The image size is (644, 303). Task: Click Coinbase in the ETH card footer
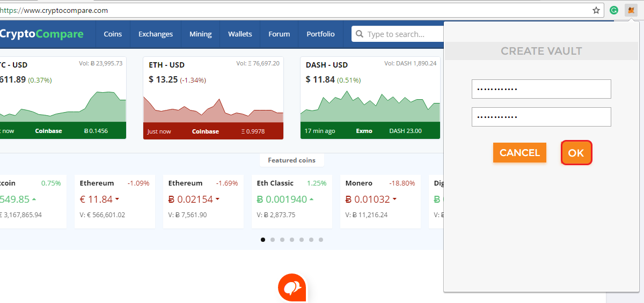click(206, 131)
